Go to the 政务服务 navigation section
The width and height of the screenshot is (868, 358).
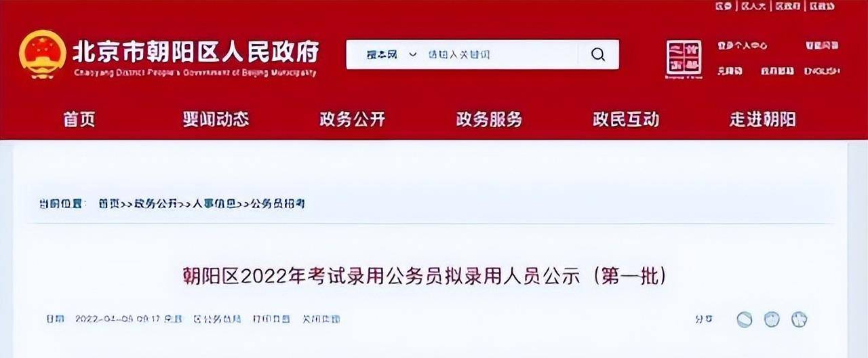click(x=489, y=119)
